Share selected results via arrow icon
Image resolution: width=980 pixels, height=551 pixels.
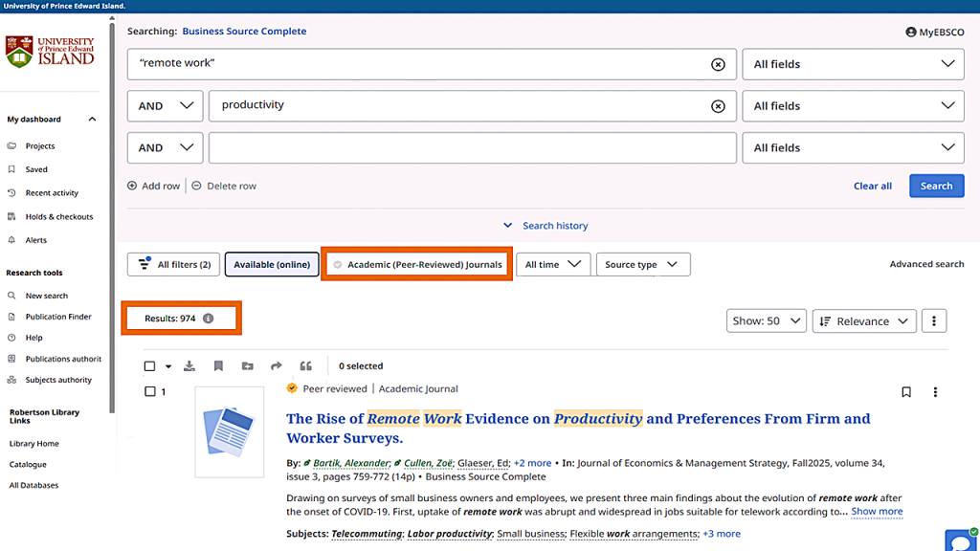tap(277, 366)
